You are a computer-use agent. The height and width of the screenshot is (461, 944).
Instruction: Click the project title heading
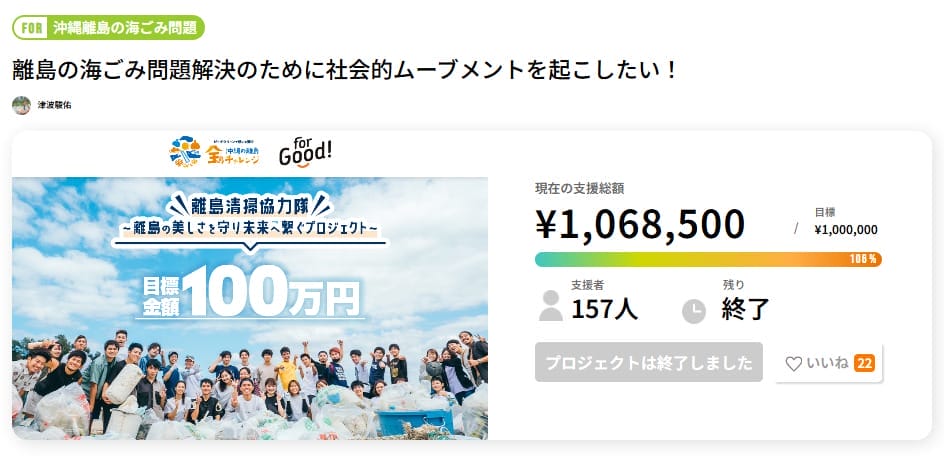point(346,70)
